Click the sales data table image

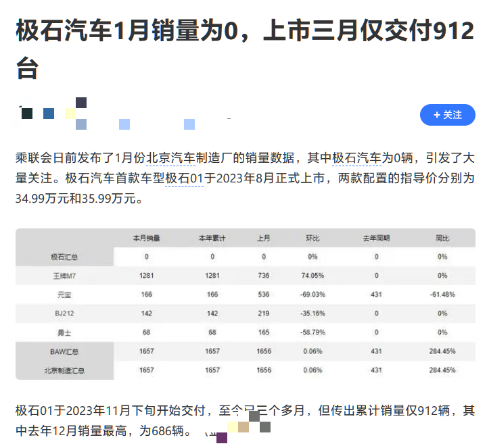click(246, 304)
